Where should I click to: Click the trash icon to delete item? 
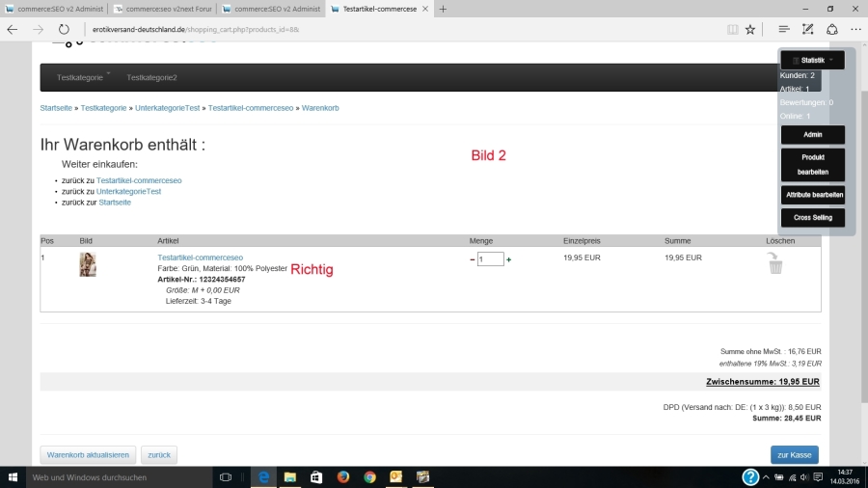774,263
